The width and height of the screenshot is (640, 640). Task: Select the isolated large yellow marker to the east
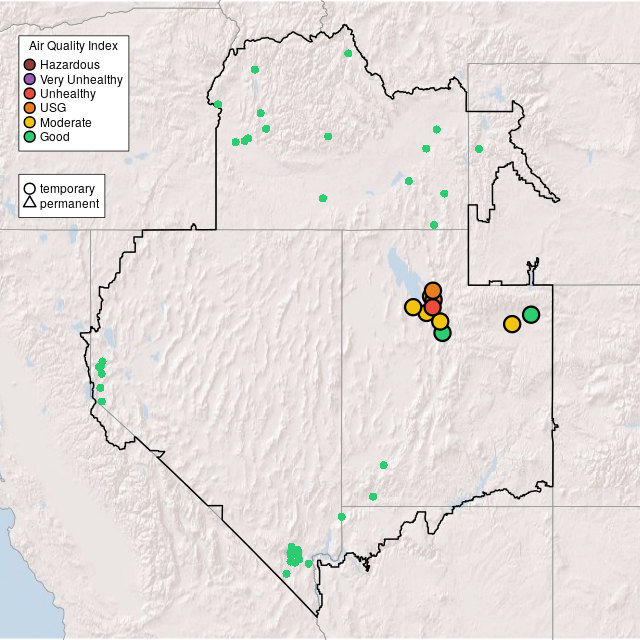click(512, 324)
